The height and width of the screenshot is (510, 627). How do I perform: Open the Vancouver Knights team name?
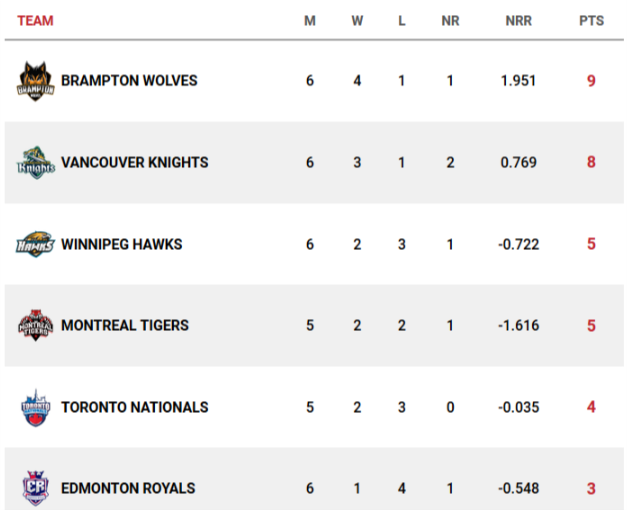[134, 162]
